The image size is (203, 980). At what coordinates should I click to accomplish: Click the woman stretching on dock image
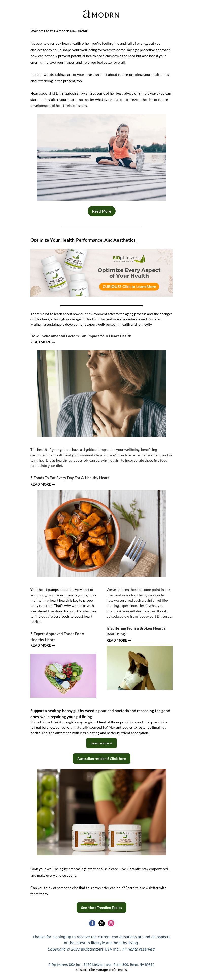point(101,158)
